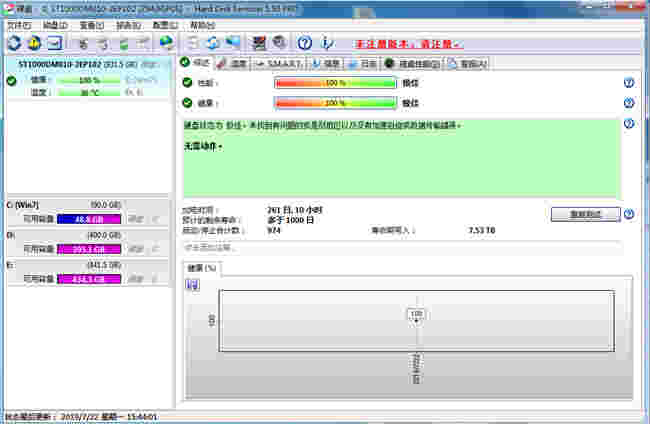Click the blue circular arrows toolbar icon
This screenshot has width=650, height=424.
click(213, 43)
